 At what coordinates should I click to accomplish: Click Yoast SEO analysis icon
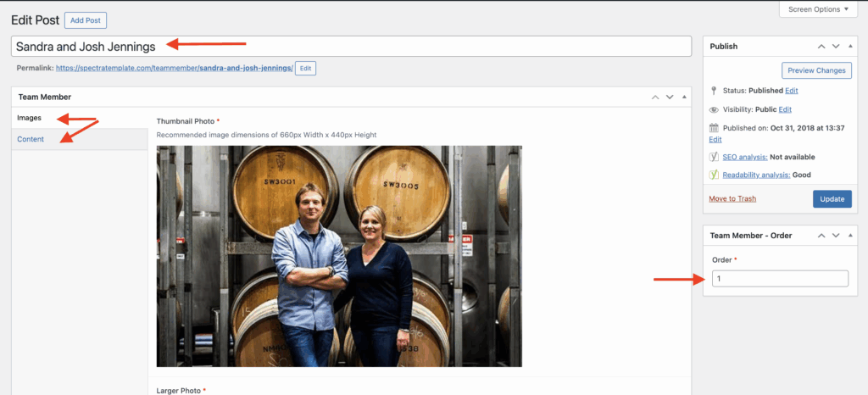[x=715, y=157]
